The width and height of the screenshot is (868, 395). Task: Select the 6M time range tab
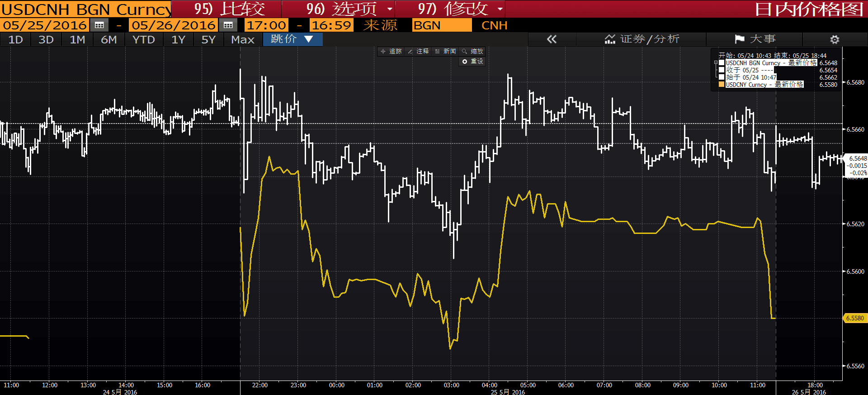pyautogui.click(x=108, y=40)
